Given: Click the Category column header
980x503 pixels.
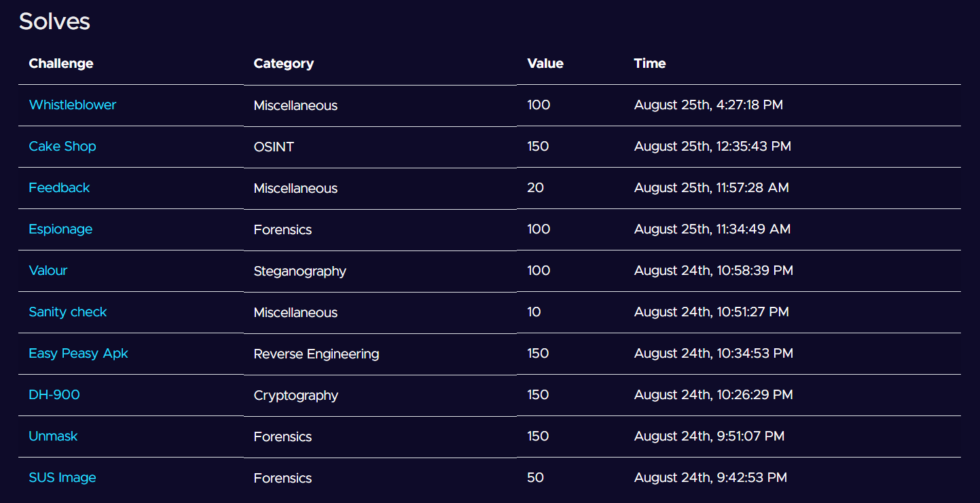Looking at the screenshot, I should [x=283, y=64].
